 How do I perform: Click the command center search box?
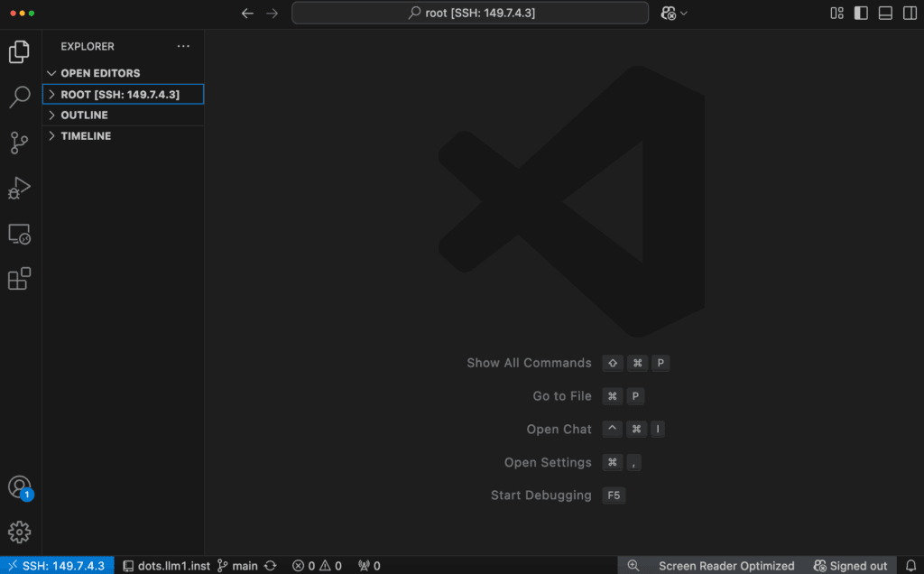pos(470,13)
